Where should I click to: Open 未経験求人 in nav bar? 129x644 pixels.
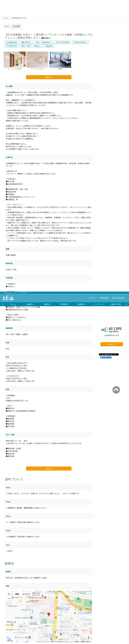pyautogui.click(x=82, y=304)
